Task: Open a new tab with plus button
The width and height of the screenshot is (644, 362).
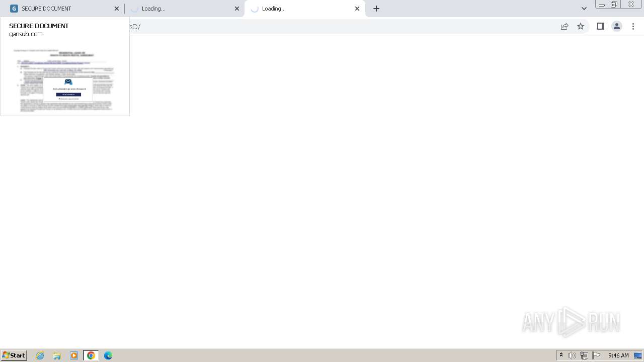Action: [x=376, y=9]
